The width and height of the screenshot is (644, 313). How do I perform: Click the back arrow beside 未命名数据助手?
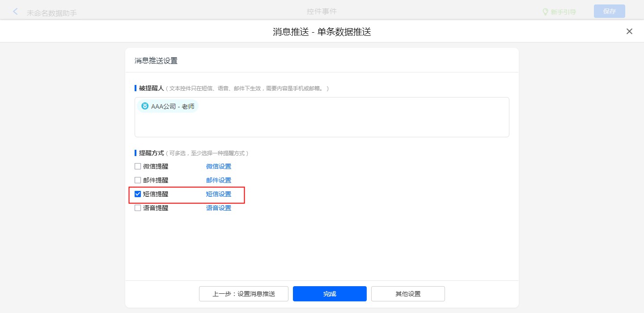[x=16, y=12]
